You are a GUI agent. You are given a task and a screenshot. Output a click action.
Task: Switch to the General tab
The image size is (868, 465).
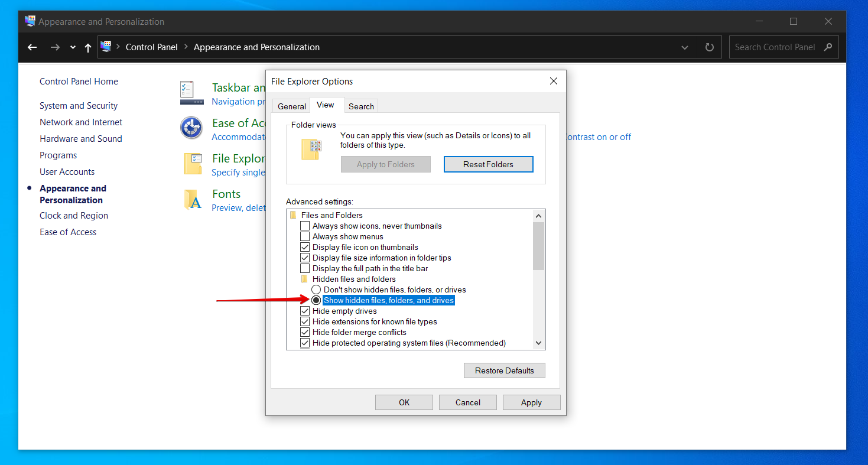(x=292, y=106)
